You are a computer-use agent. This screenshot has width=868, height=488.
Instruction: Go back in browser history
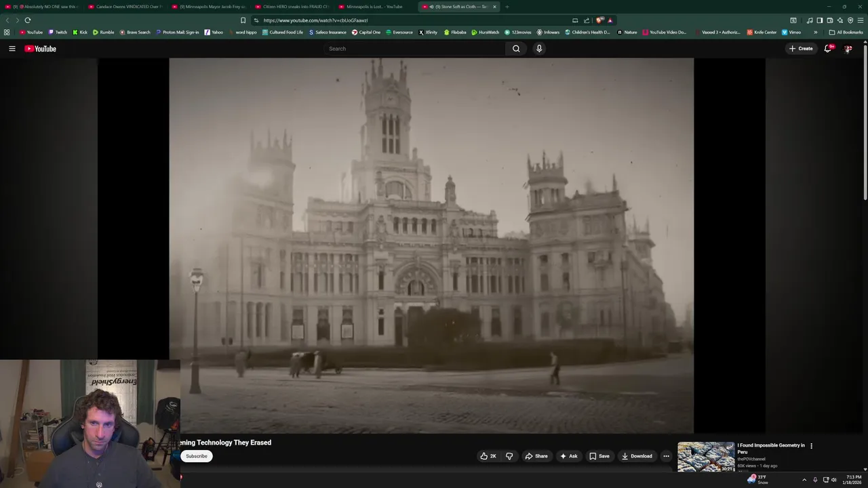point(7,20)
